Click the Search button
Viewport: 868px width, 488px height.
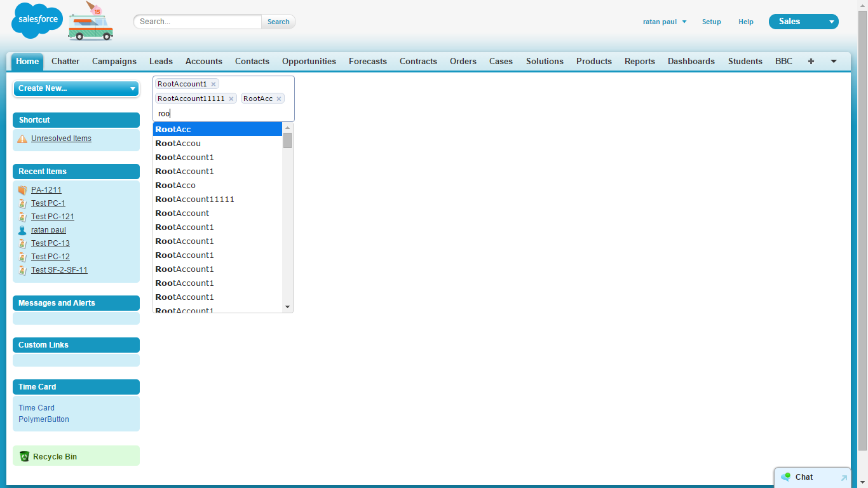(x=278, y=21)
